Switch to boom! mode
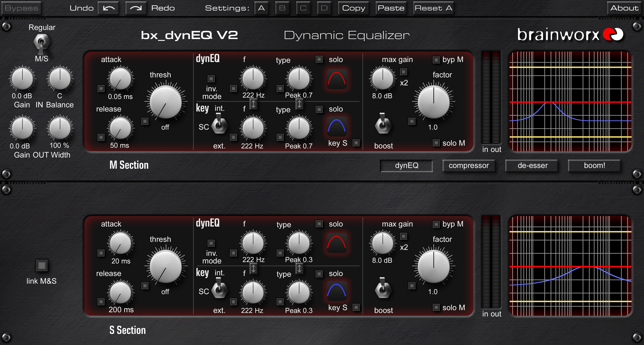 pyautogui.click(x=594, y=166)
